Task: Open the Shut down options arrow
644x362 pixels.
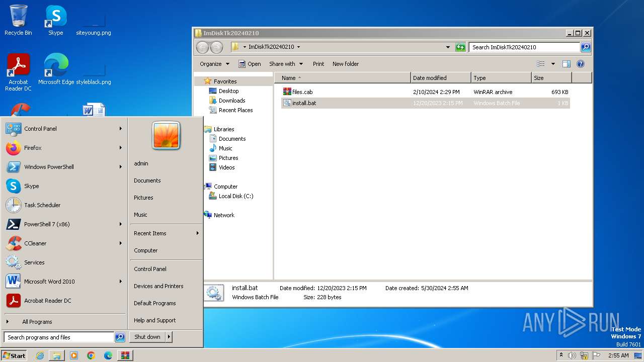Action: click(x=169, y=337)
